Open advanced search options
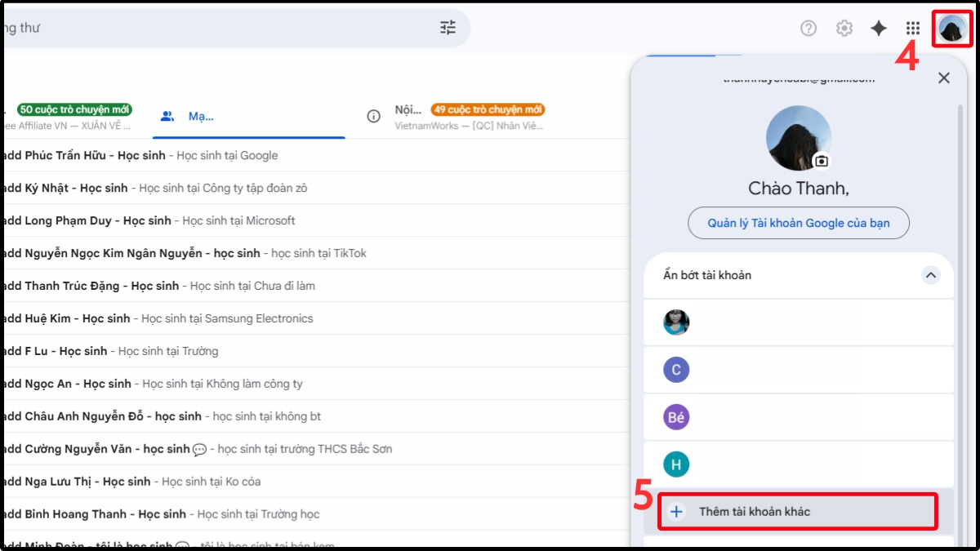980x551 pixels. (x=447, y=27)
